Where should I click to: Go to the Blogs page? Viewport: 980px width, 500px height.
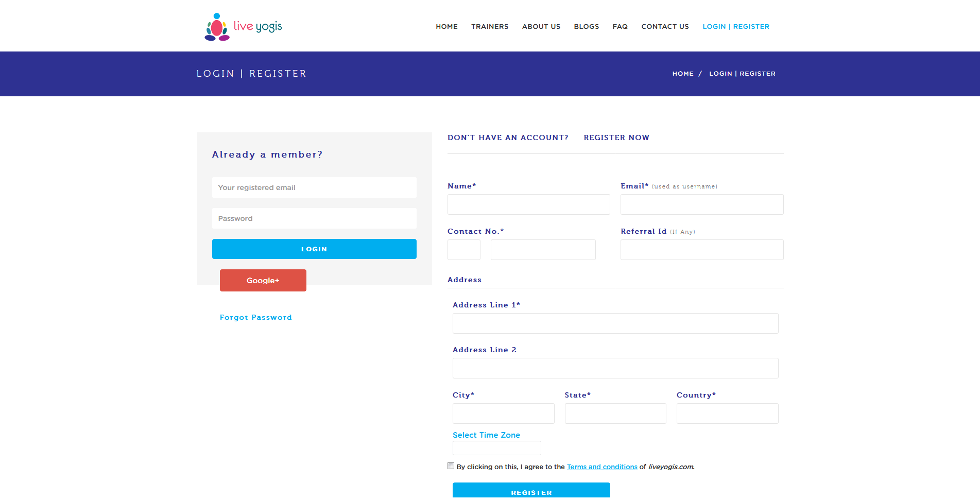586,27
